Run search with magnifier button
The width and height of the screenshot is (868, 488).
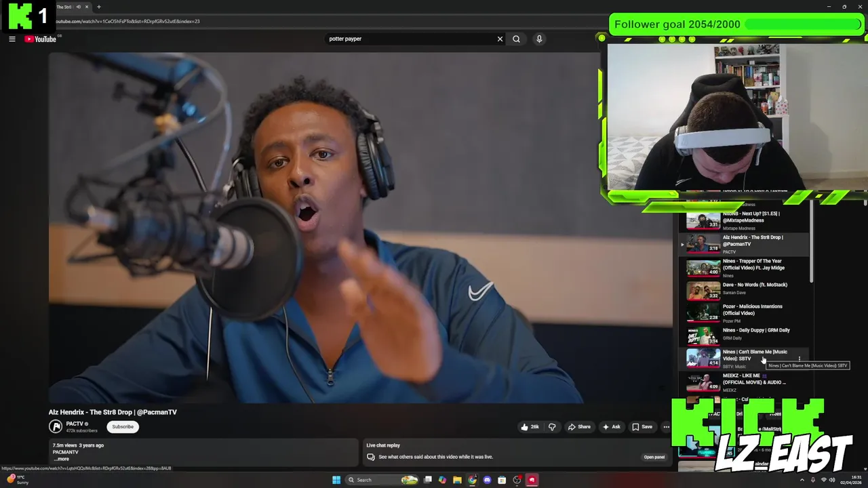pos(516,39)
